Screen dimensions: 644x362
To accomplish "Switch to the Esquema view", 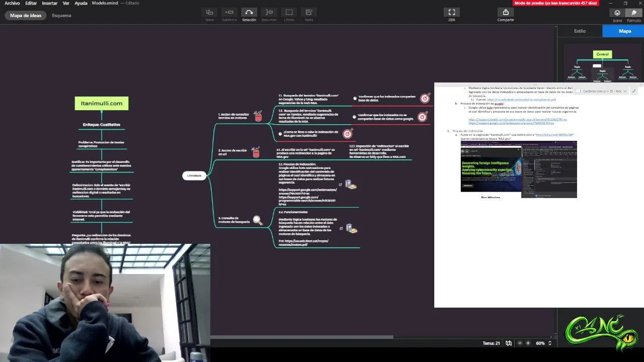I will [x=61, y=16].
